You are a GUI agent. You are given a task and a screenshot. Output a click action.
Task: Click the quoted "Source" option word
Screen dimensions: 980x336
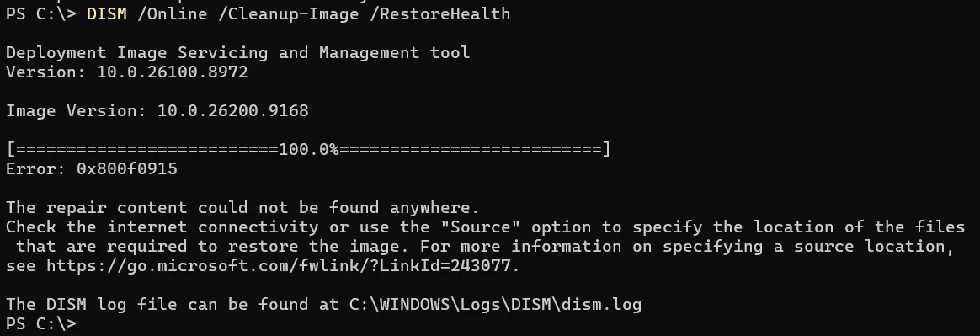480,227
